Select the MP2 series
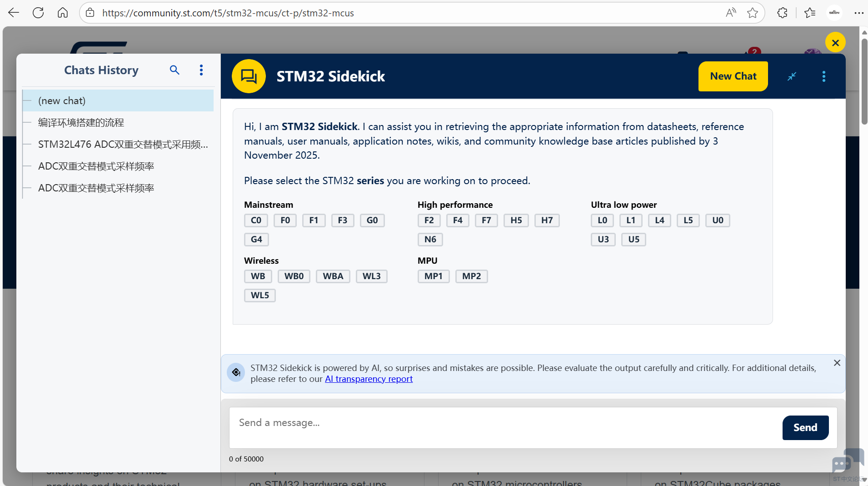 click(471, 276)
